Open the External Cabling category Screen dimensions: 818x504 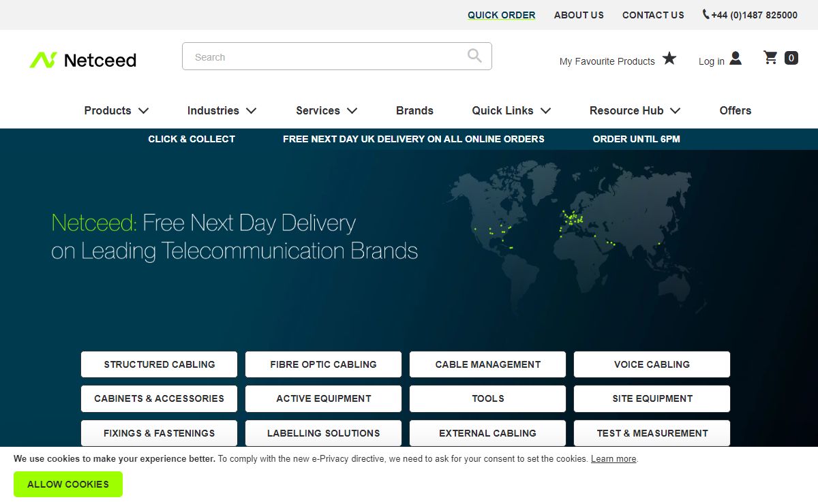488,433
